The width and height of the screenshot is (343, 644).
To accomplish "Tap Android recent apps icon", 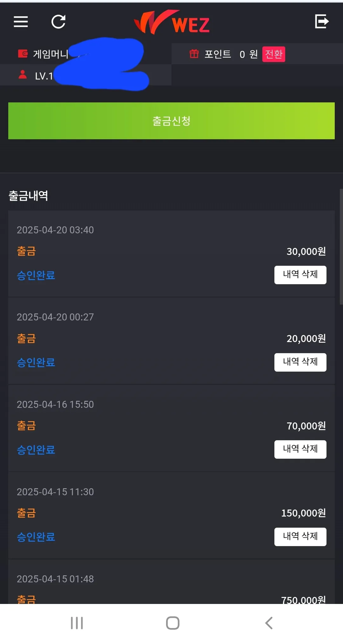I will (x=77, y=623).
